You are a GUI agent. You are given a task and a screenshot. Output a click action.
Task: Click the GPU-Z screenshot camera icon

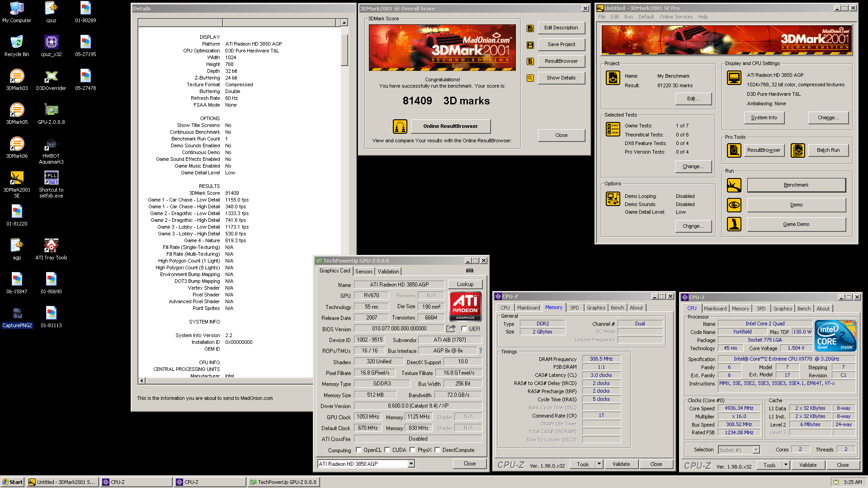470,270
